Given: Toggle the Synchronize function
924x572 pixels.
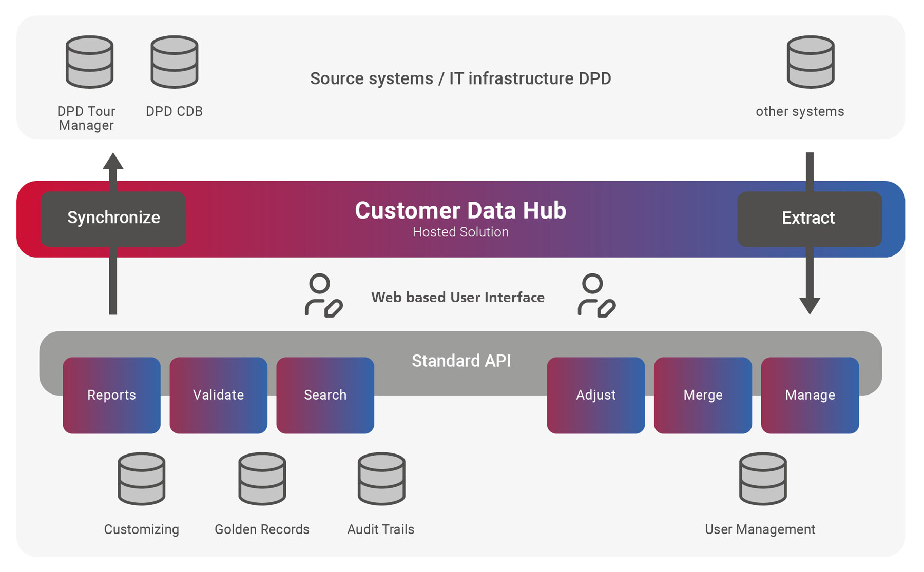Looking at the screenshot, I should tap(113, 218).
